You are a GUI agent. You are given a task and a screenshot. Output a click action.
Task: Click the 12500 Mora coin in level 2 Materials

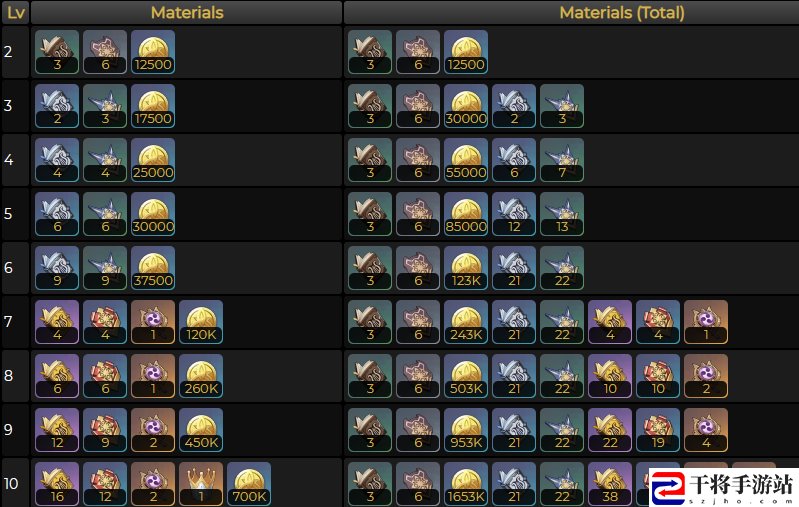[153, 52]
